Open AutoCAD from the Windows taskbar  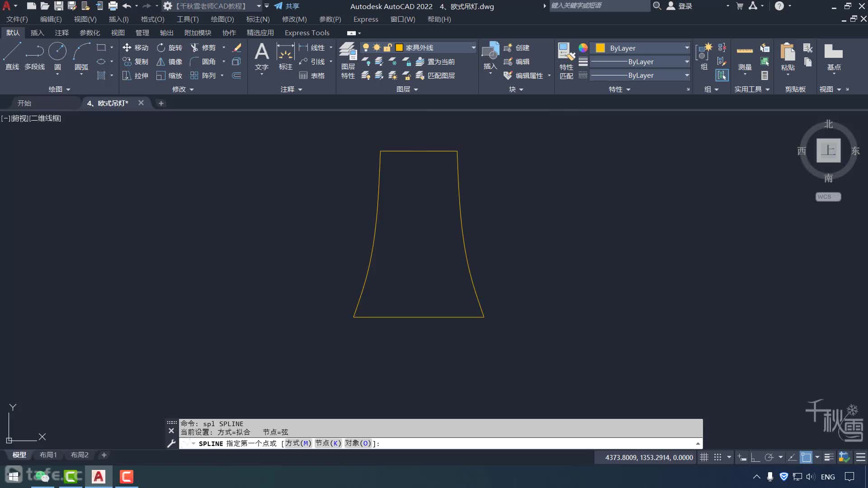[x=99, y=476]
